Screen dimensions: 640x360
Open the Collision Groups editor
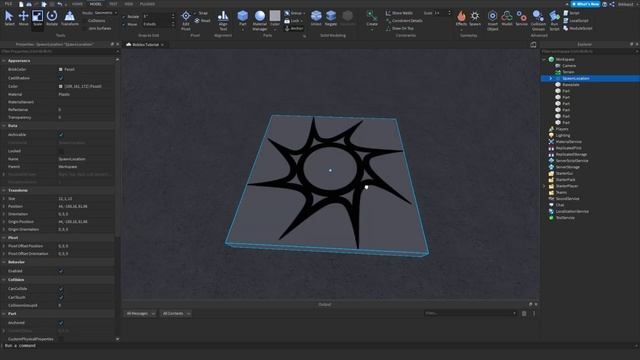click(538, 20)
